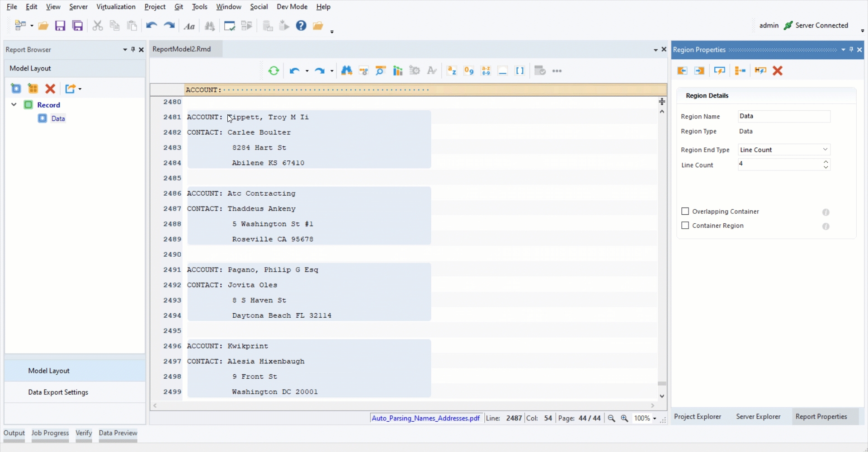Click the Cut scissors icon
The width and height of the screenshot is (868, 452).
click(x=97, y=26)
